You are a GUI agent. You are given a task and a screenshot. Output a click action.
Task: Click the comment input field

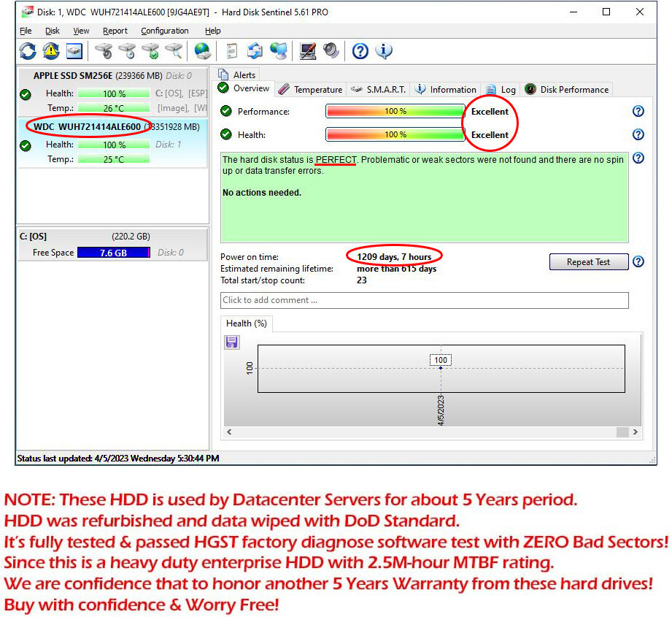424,300
